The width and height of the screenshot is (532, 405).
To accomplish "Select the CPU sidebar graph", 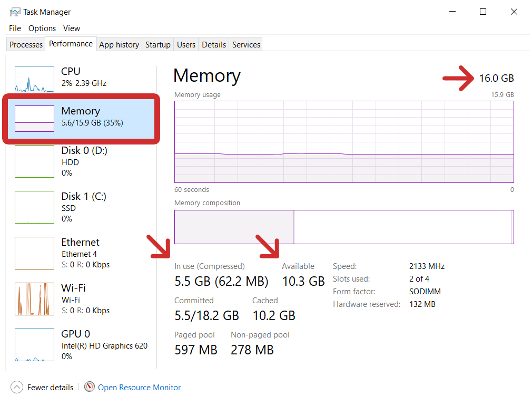I will click(x=34, y=78).
